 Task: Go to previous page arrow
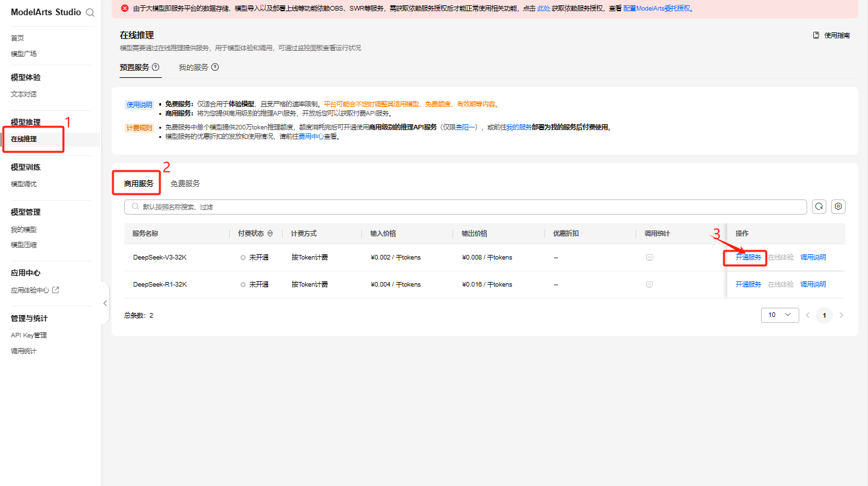coord(807,316)
